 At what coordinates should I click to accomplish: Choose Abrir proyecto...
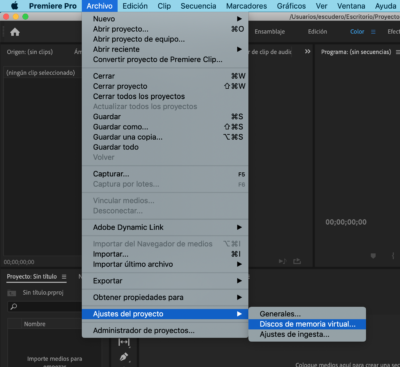[x=165, y=29]
